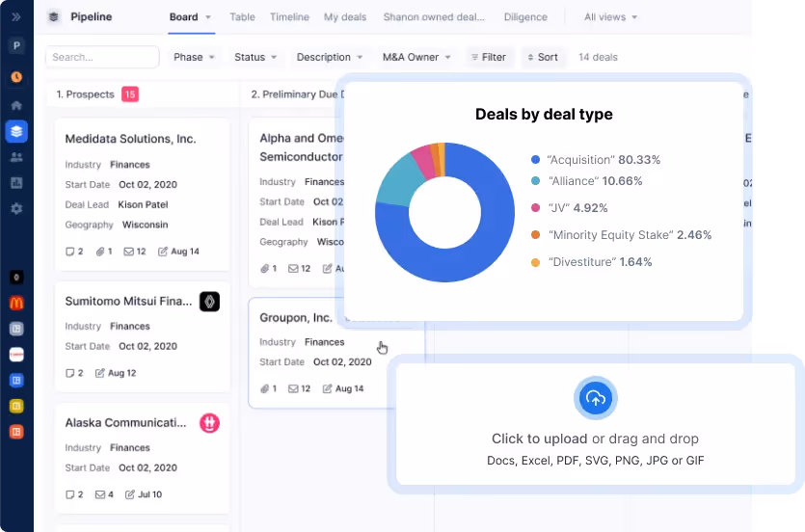Image resolution: width=805 pixels, height=532 pixels.
Task: Open the orange clock icon in sidebar
Action: 16,77
